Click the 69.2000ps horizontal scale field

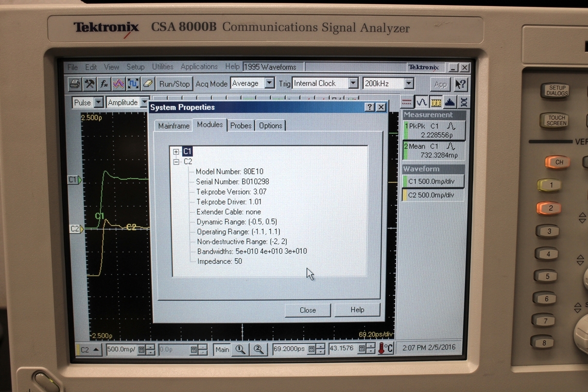(290, 349)
